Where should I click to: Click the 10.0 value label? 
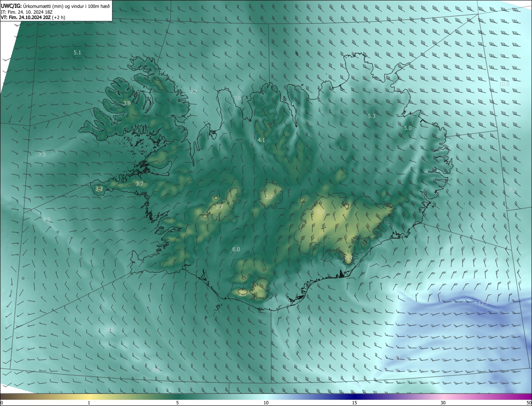(504, 84)
